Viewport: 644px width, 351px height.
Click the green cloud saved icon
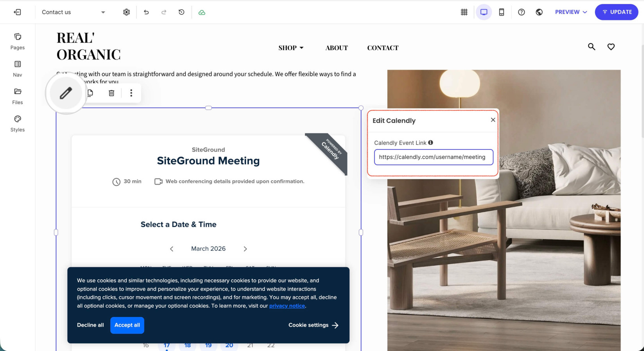click(x=202, y=12)
